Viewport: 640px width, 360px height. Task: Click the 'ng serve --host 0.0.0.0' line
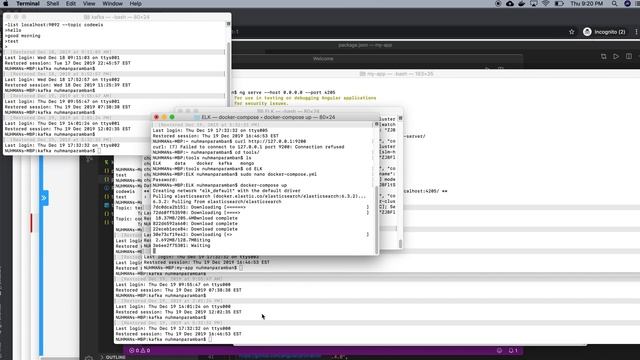tap(283, 92)
